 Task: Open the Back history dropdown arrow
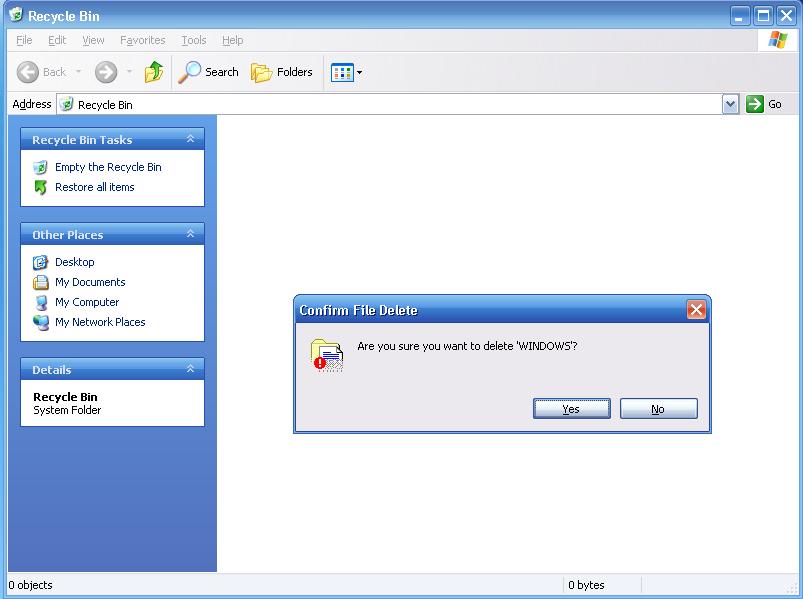pyautogui.click(x=78, y=72)
